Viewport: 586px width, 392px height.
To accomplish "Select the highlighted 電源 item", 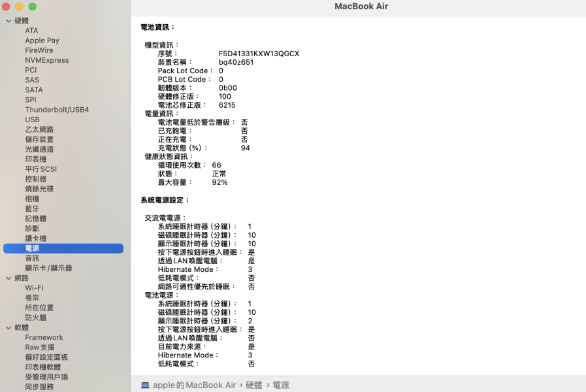I will pyautogui.click(x=63, y=248).
